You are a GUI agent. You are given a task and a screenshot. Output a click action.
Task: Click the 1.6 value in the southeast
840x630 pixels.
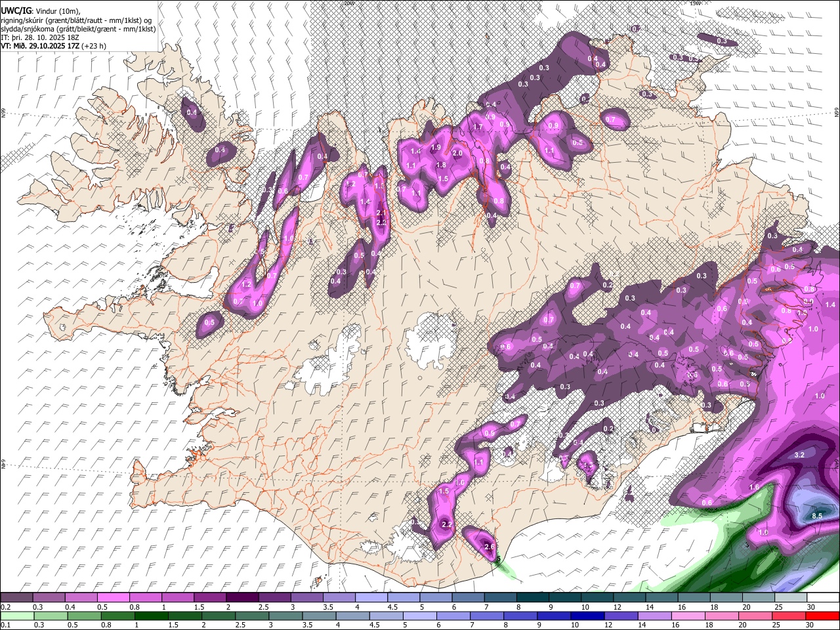pos(754,487)
